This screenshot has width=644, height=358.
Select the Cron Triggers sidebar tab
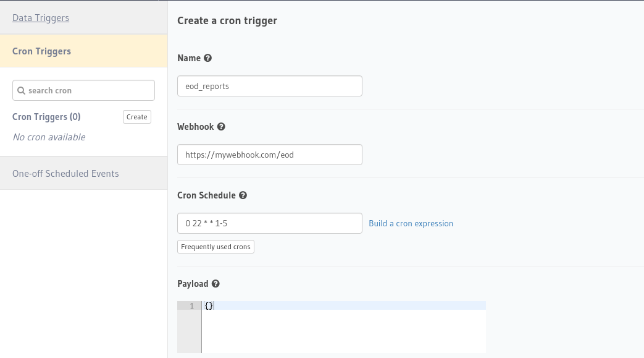pyautogui.click(x=84, y=51)
